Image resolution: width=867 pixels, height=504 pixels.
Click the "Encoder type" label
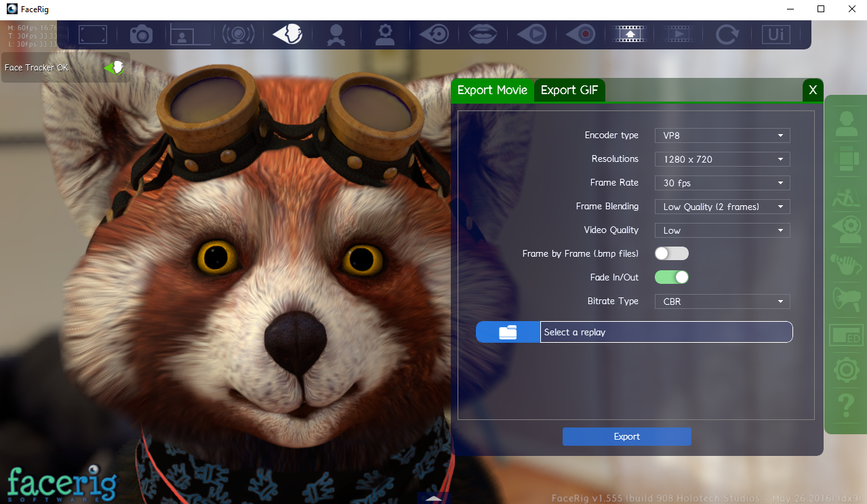(x=611, y=135)
